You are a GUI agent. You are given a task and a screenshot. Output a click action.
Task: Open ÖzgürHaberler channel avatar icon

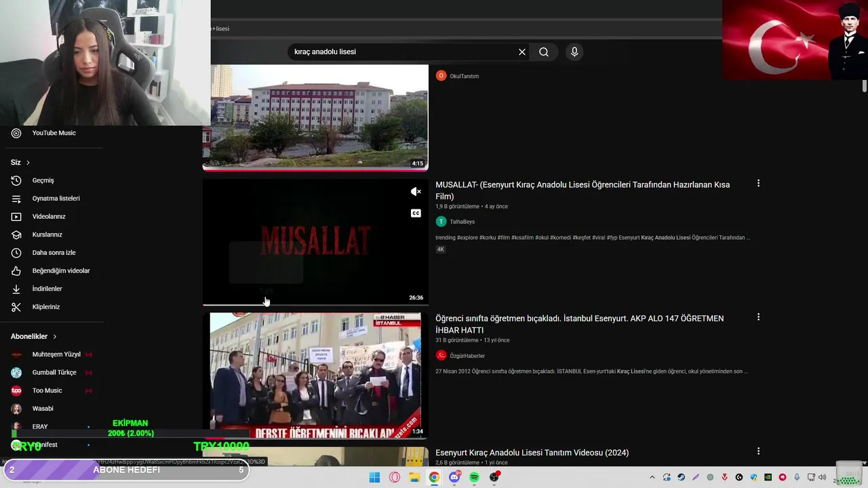pyautogui.click(x=441, y=356)
